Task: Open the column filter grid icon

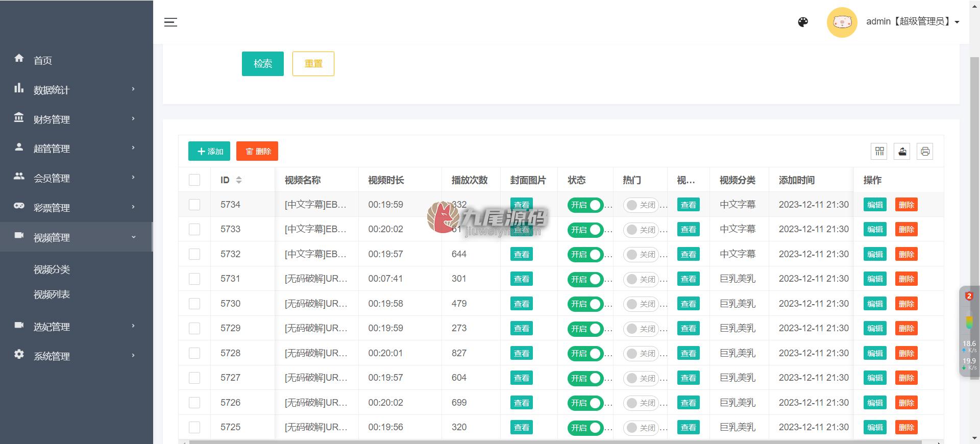Action: coord(879,151)
